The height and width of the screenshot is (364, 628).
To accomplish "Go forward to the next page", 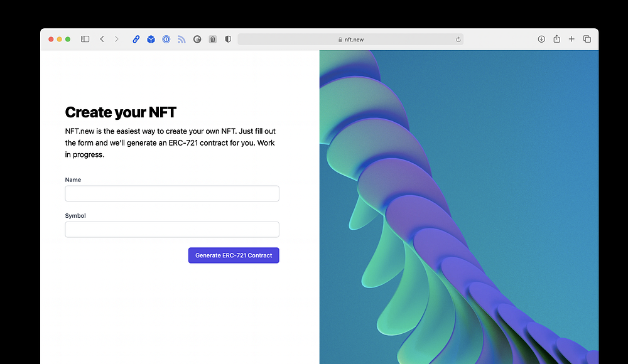I will 117,40.
